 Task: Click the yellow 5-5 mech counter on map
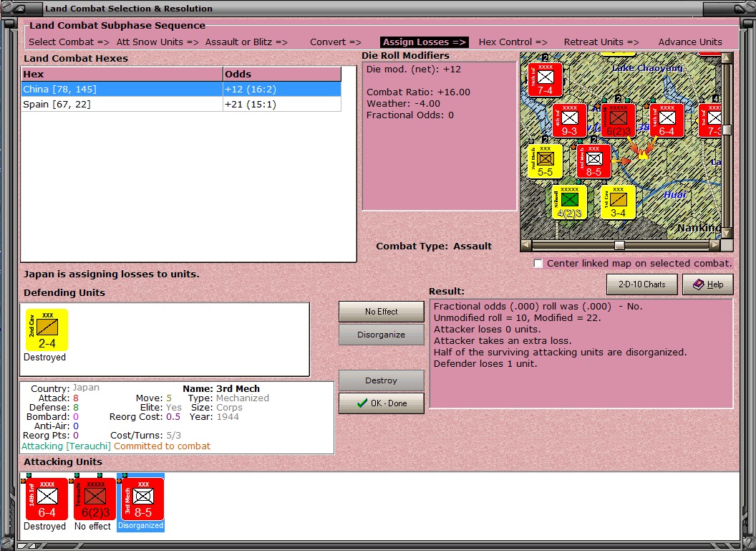point(545,162)
